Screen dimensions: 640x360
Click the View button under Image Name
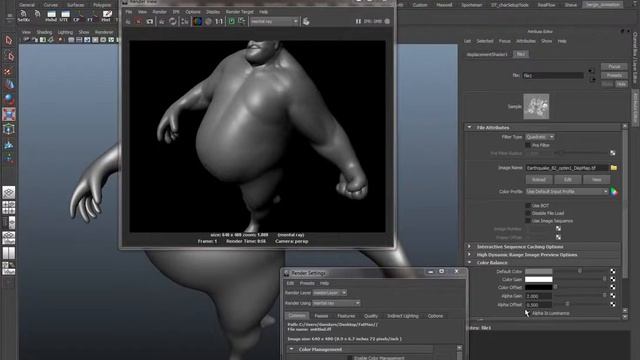596,180
